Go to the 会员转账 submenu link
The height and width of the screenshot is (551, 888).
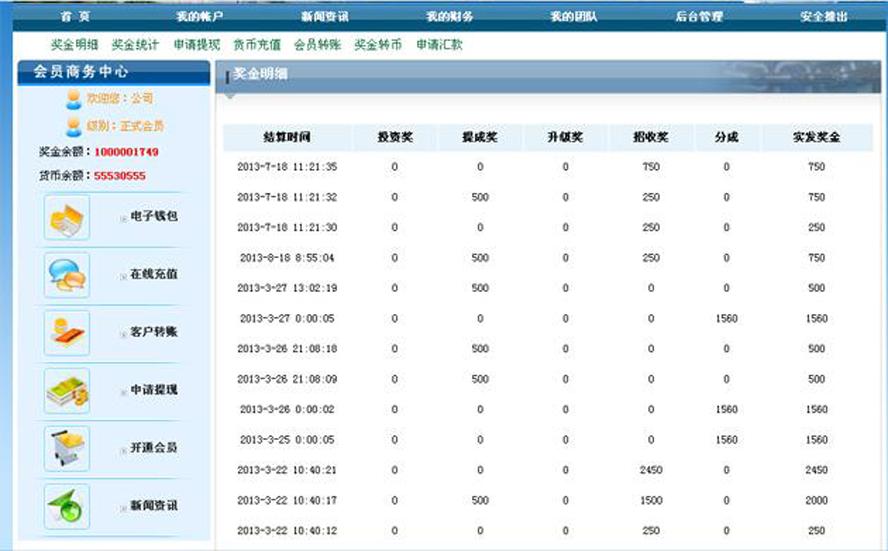318,45
